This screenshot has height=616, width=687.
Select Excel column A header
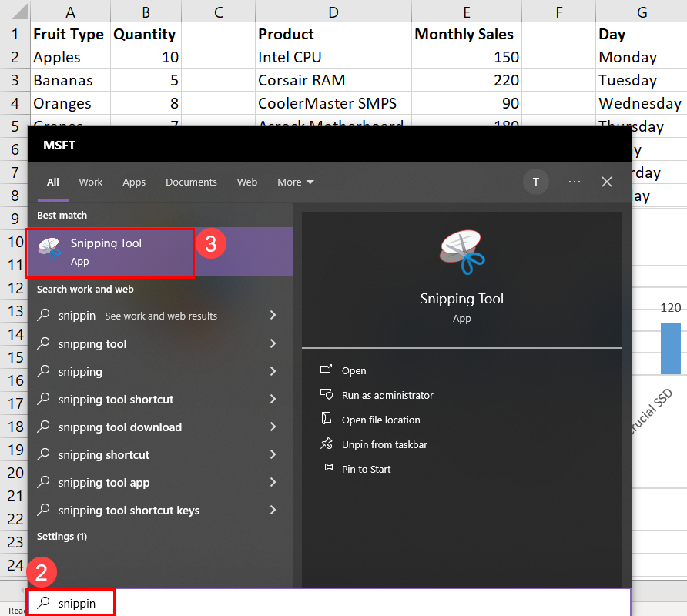(x=70, y=12)
